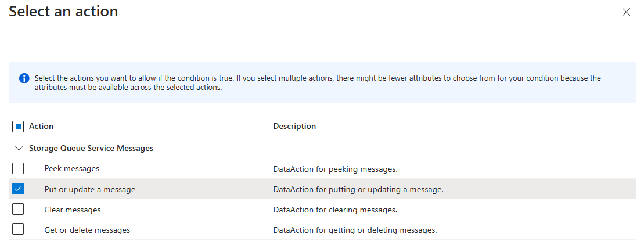Click the Peek messages action name
644x249 pixels.
[x=72, y=169]
